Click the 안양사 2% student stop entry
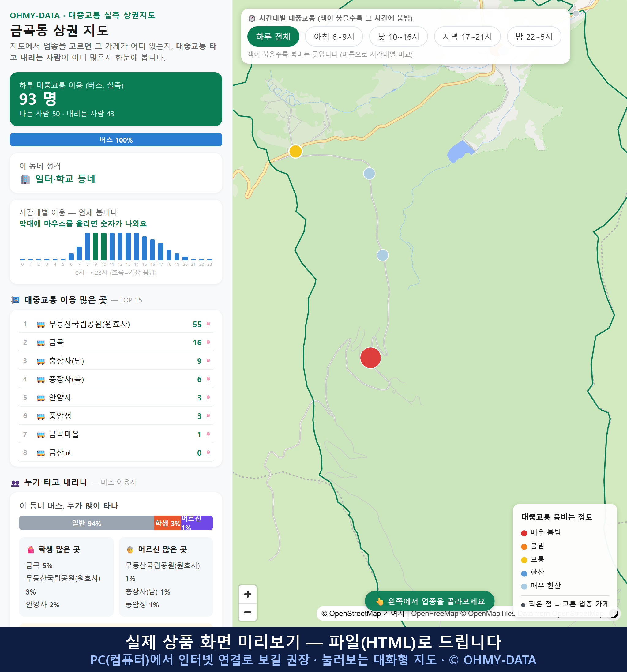Image resolution: width=627 pixels, height=672 pixels. pos(43,605)
